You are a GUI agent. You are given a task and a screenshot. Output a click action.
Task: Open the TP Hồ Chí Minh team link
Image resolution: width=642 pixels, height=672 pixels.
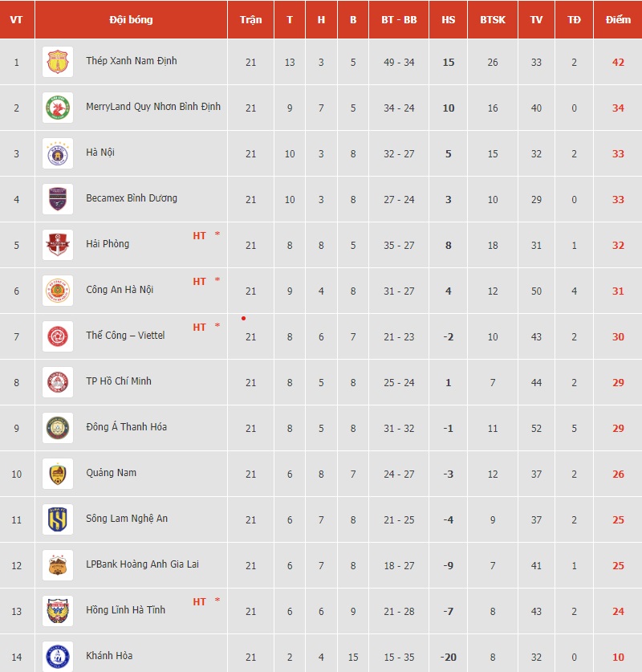pyautogui.click(x=119, y=381)
